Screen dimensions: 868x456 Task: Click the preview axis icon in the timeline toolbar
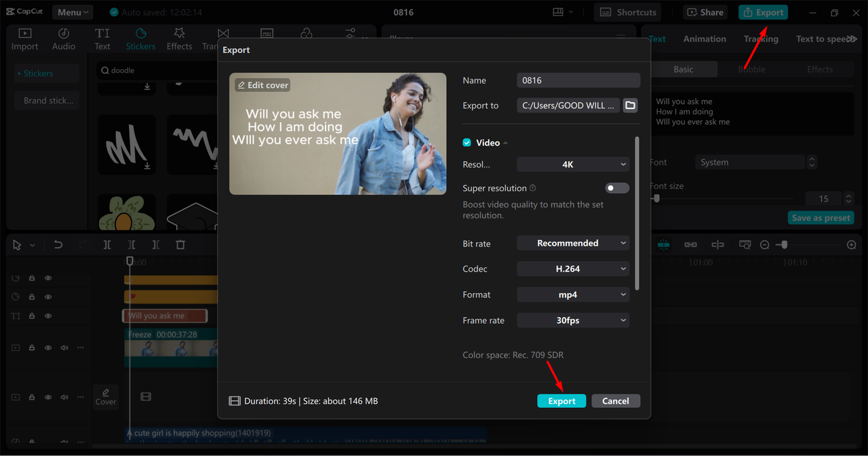tap(717, 245)
